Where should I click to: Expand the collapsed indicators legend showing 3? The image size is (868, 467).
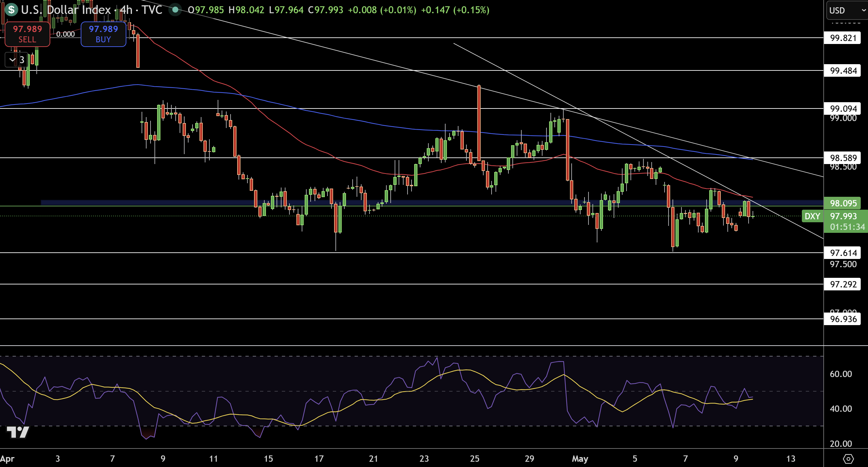coord(17,60)
